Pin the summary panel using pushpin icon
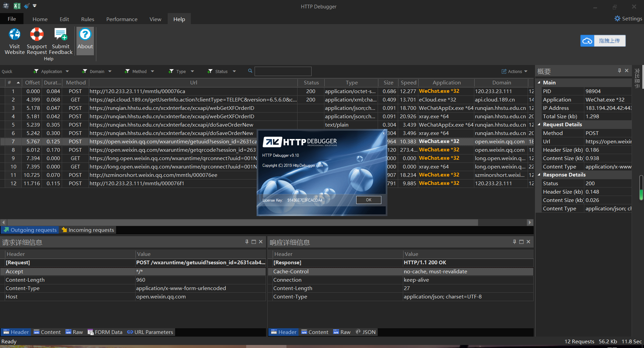644x348 pixels. [x=619, y=71]
